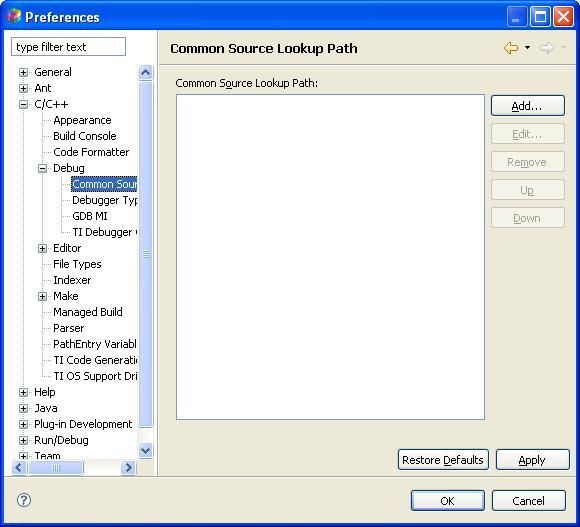Click the Restore Defaults button
This screenshot has height=527, width=580.
click(x=443, y=460)
